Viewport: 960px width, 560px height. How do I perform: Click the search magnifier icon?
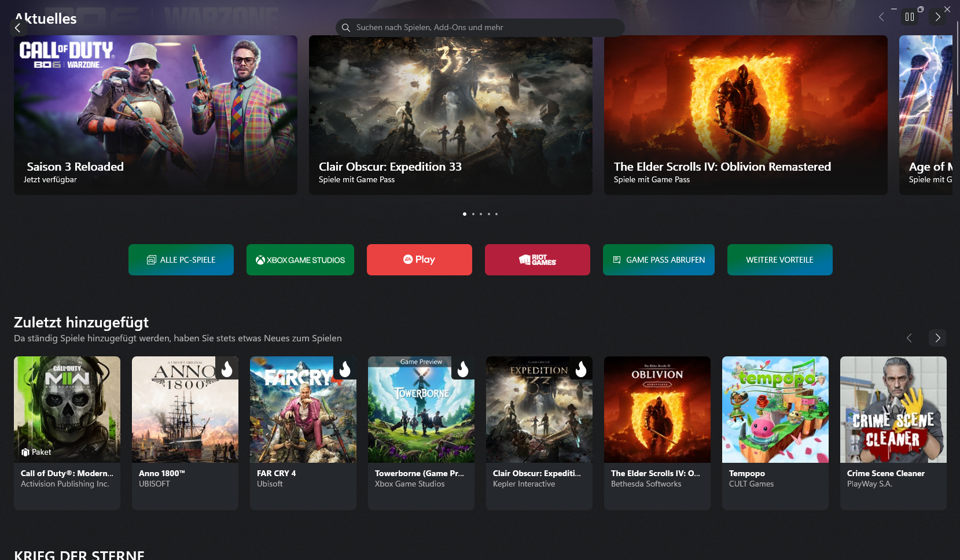(x=346, y=28)
